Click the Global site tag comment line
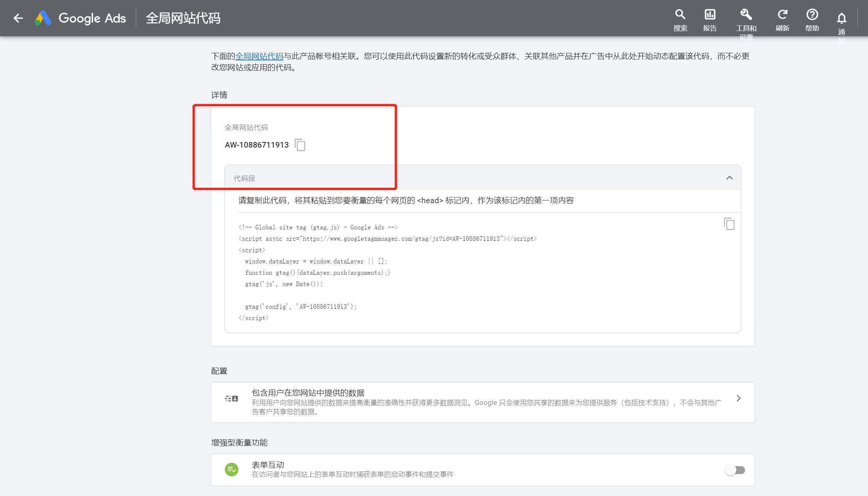Viewport: 868px width, 496px height. (x=318, y=227)
